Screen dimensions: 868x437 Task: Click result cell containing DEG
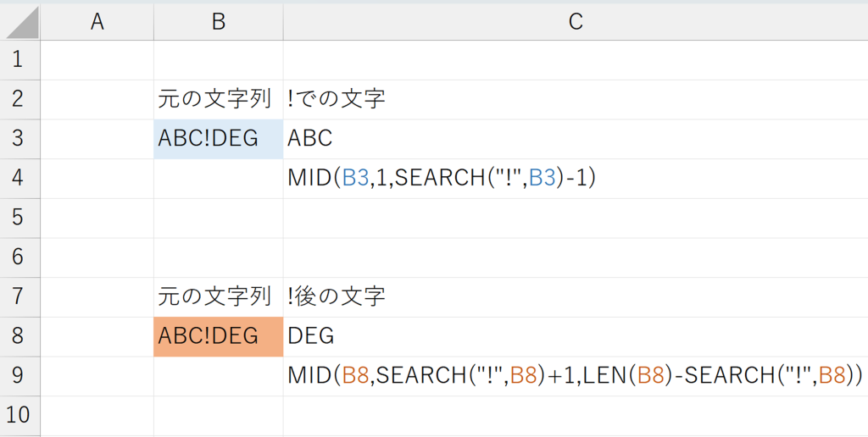click(311, 336)
